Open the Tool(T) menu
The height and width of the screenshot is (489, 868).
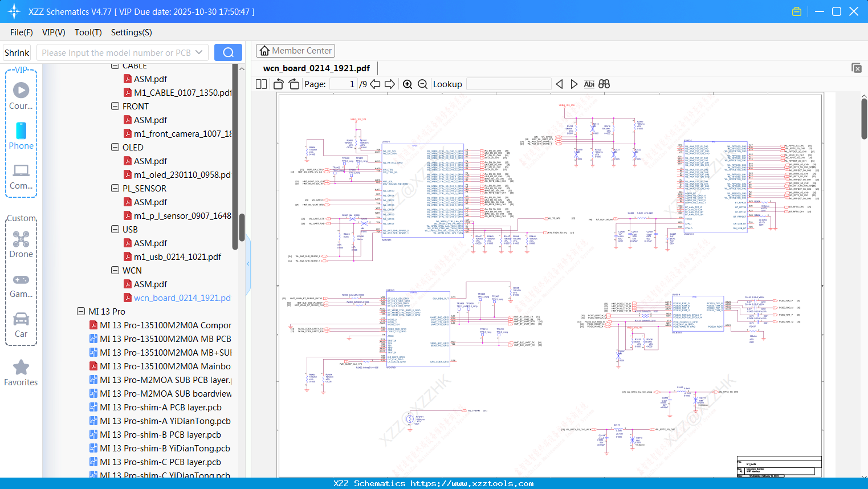point(88,32)
